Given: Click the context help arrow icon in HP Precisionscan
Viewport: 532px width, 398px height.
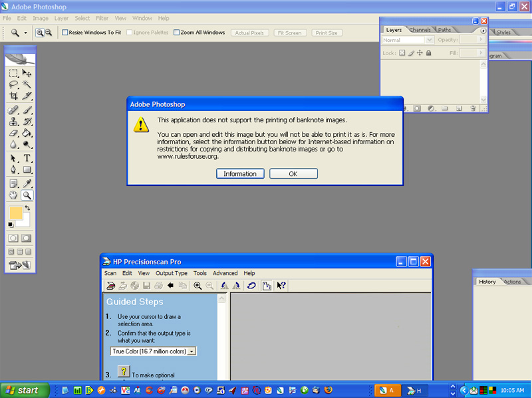Looking at the screenshot, I should 281,286.
